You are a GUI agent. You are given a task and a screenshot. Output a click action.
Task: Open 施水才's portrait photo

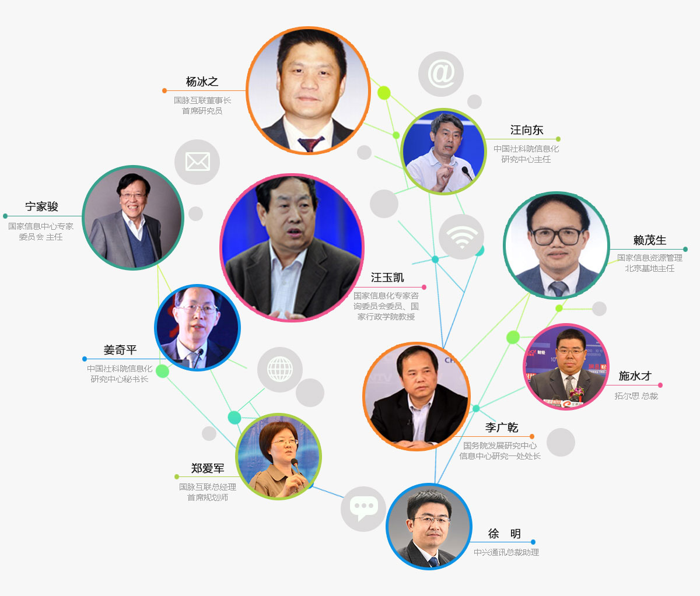tap(566, 366)
